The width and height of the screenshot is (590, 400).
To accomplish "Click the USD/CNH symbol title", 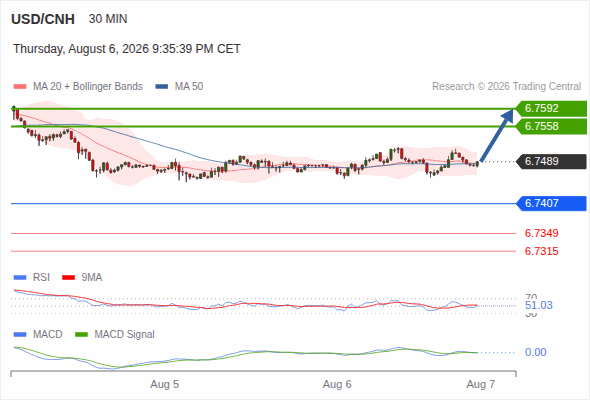I will point(43,19).
